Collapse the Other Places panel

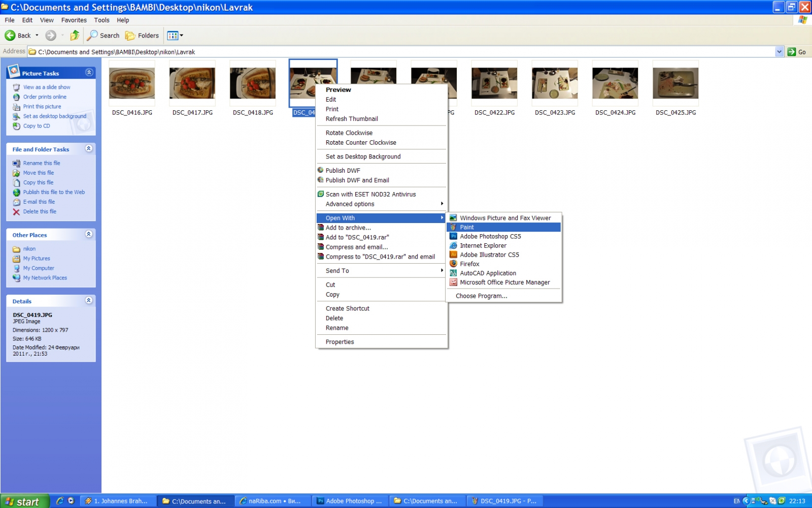[89, 234]
